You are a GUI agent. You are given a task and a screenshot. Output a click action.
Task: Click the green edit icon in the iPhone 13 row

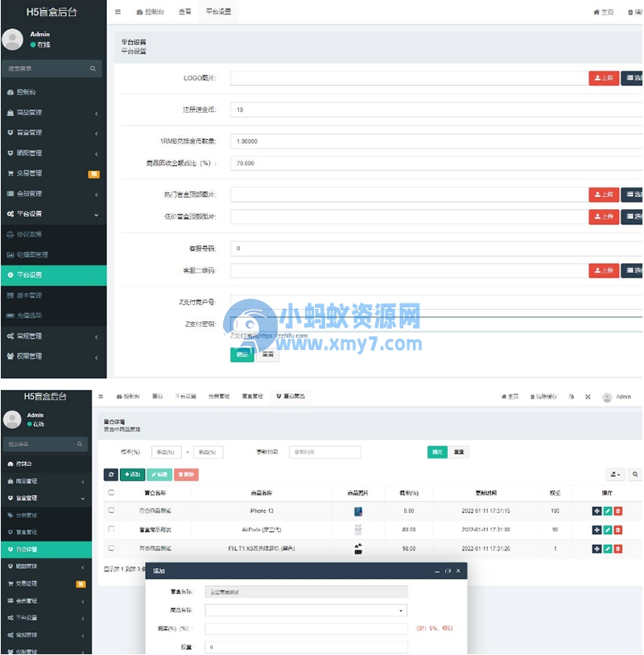pos(608,510)
